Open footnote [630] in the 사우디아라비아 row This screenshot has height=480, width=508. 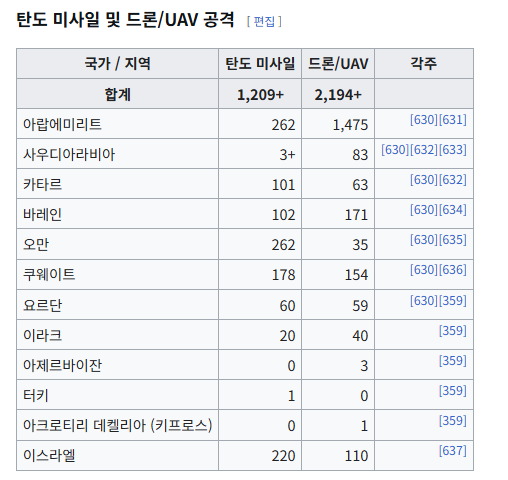[x=395, y=149]
